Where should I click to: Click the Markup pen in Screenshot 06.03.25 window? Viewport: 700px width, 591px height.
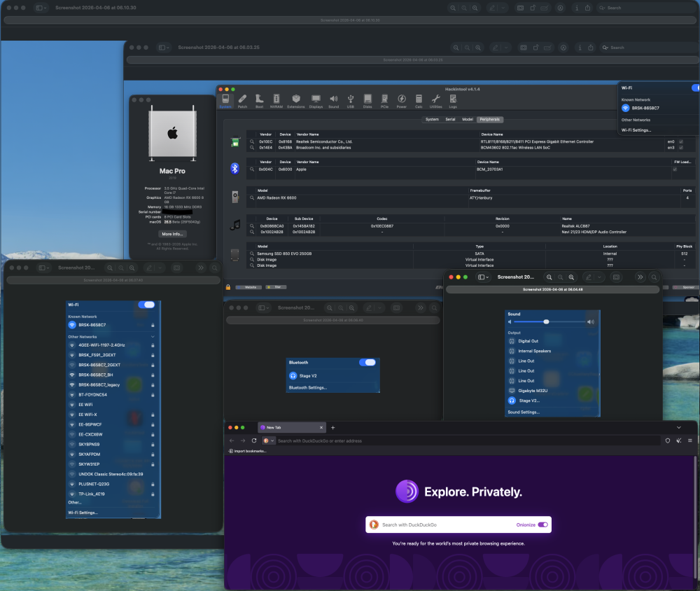tap(495, 48)
